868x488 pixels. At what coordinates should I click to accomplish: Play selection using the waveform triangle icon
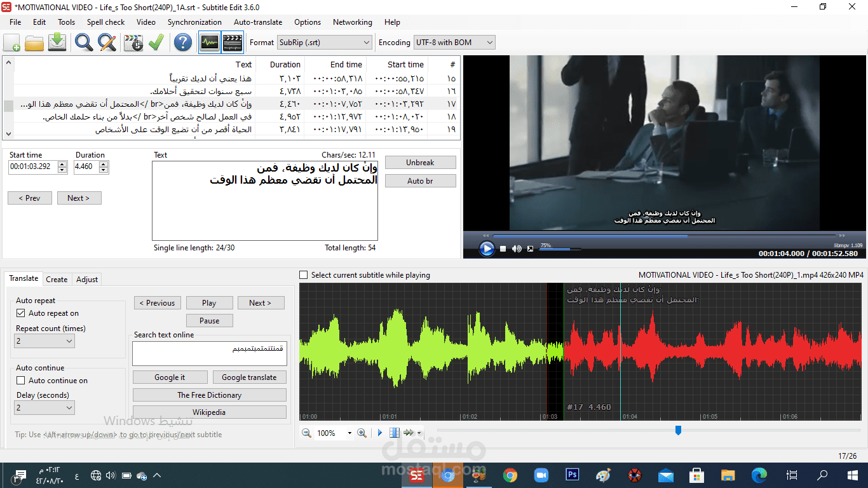pos(380,433)
